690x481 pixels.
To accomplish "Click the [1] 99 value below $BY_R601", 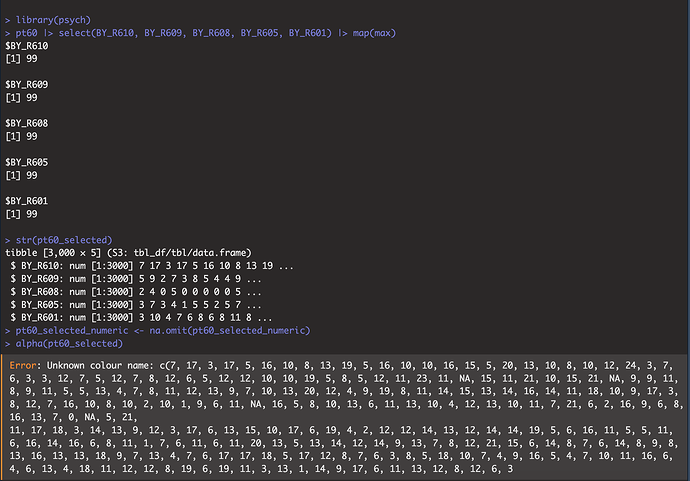I will pyautogui.click(x=22, y=213).
